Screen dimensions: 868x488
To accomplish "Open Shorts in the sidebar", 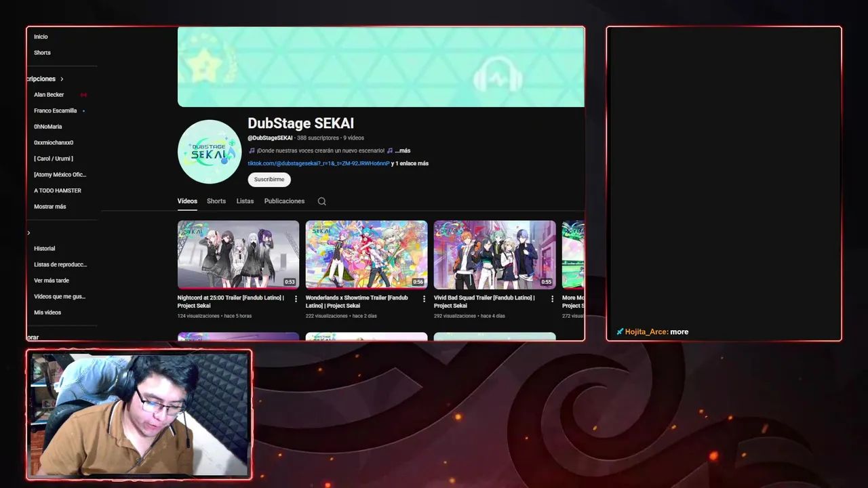I will (42, 53).
